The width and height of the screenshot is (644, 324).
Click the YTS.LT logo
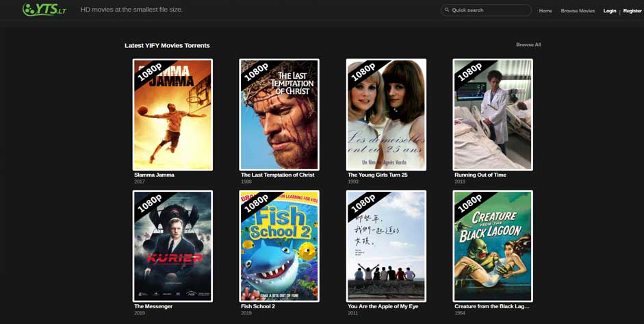click(44, 9)
